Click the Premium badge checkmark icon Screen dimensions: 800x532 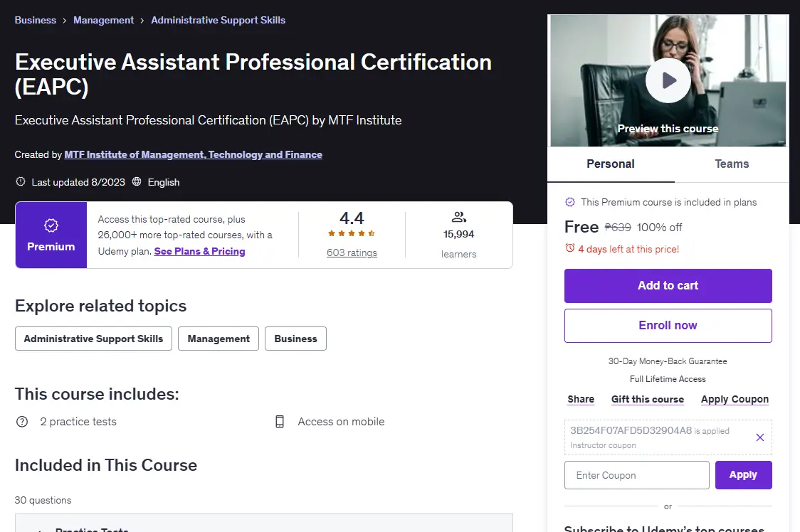(51, 225)
